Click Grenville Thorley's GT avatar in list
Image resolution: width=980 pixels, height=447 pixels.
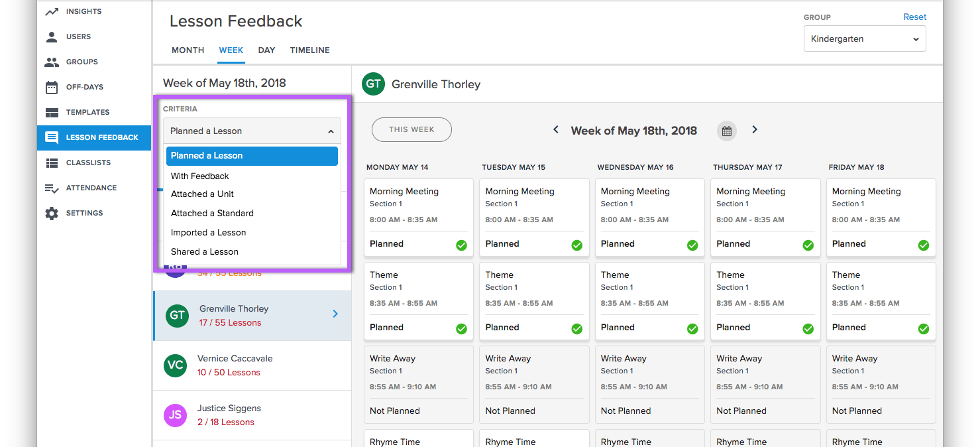177,316
